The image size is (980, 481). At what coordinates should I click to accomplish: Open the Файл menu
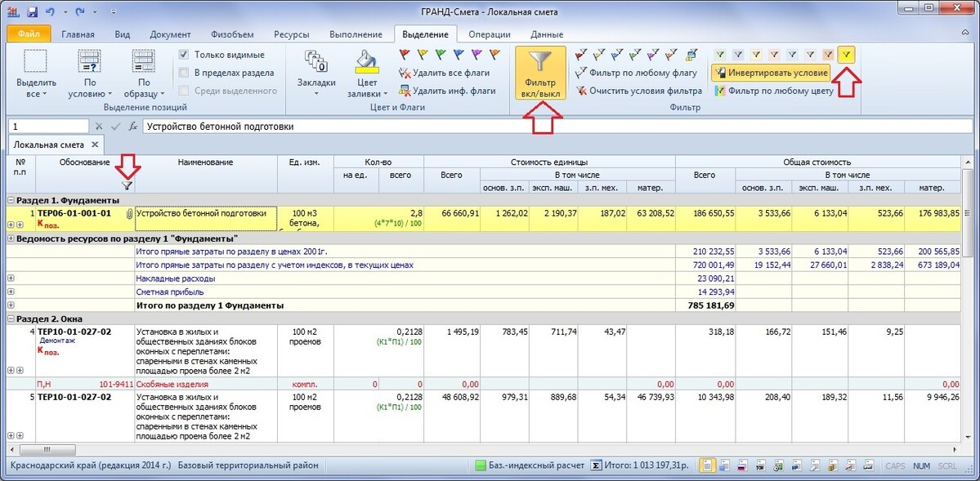click(29, 34)
